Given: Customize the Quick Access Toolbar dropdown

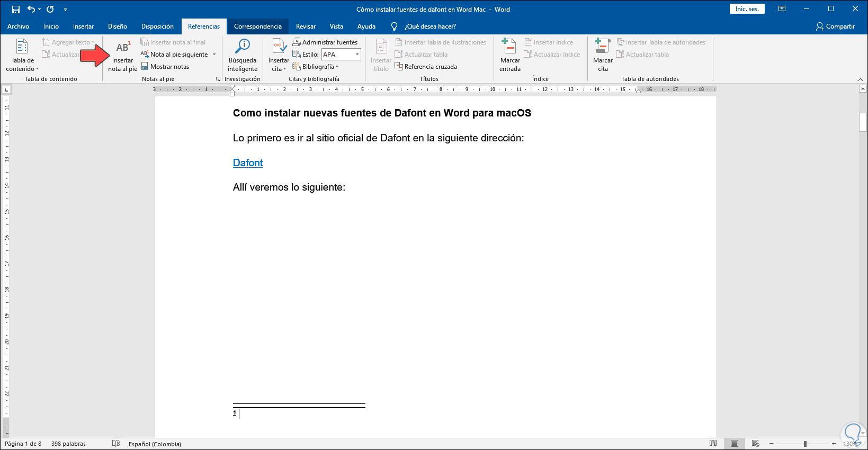Looking at the screenshot, I should [65, 9].
